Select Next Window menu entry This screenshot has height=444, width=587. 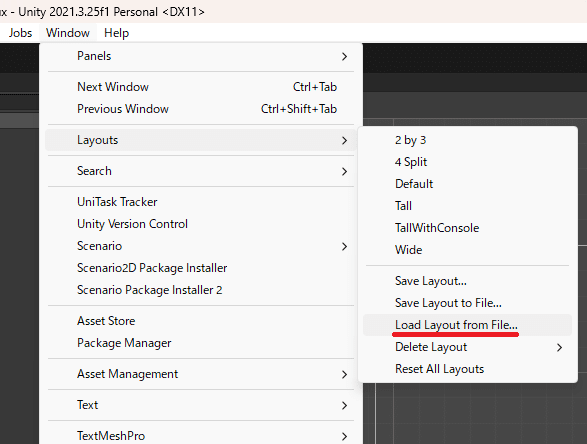pos(201,87)
